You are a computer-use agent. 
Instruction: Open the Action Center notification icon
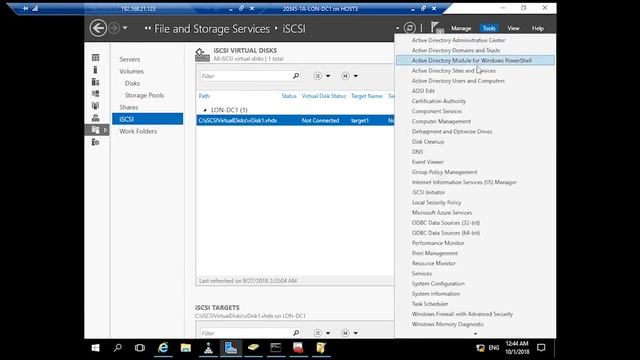(541, 348)
